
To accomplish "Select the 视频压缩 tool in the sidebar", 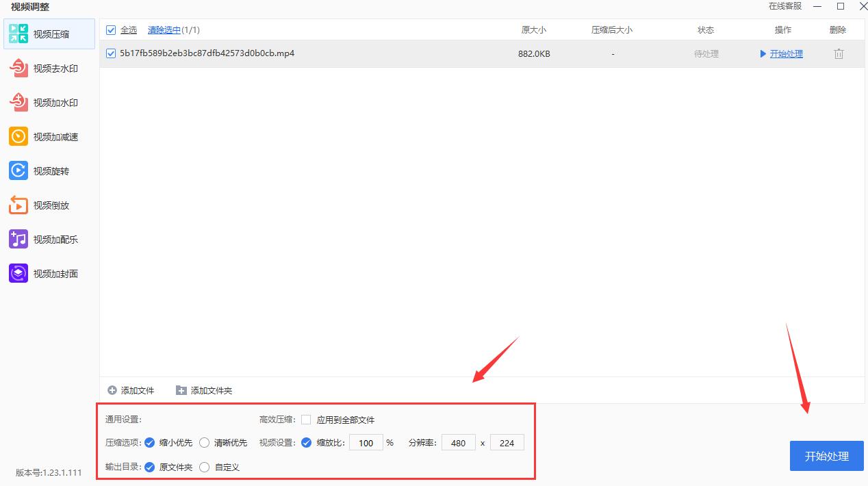I will coord(48,34).
